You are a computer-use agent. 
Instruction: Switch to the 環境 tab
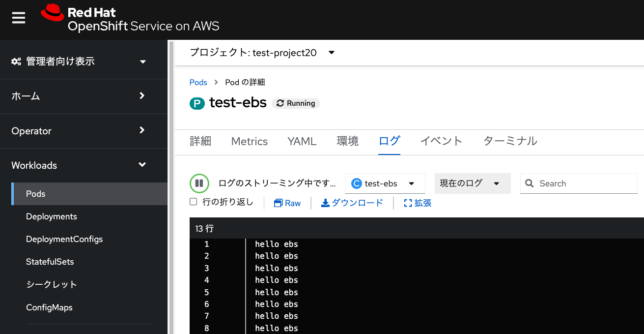click(x=348, y=141)
